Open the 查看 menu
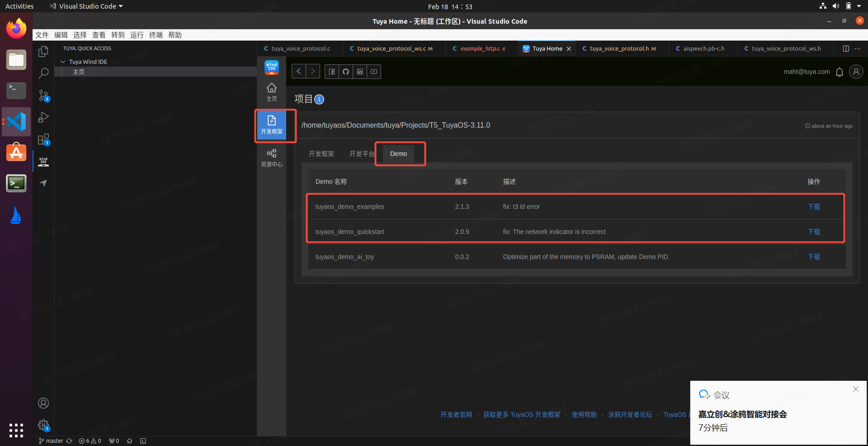The height and width of the screenshot is (446, 868). coord(99,35)
